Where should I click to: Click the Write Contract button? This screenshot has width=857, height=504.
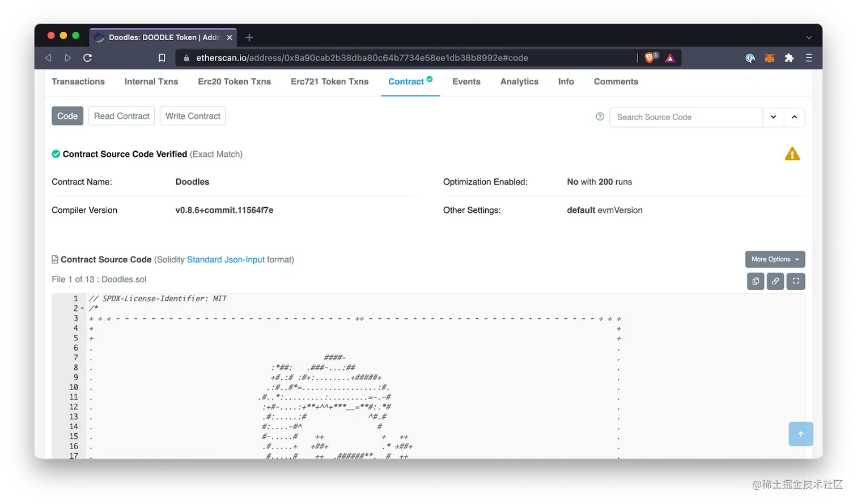coord(193,116)
